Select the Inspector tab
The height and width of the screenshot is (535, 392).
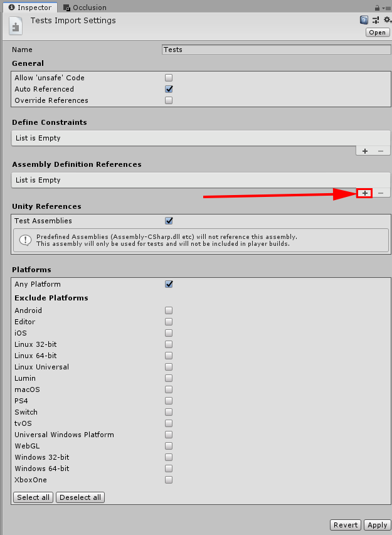pyautogui.click(x=30, y=8)
